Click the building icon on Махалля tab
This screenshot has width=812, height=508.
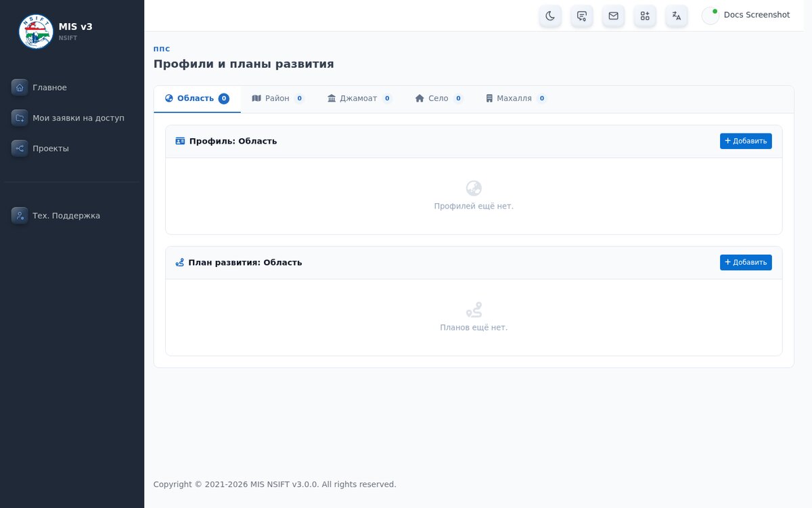489,98
